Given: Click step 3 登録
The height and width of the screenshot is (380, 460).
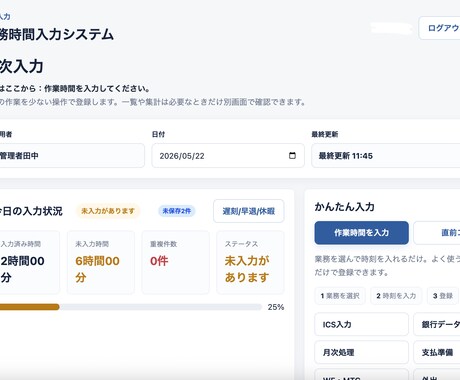Looking at the screenshot, I should click(x=443, y=296).
